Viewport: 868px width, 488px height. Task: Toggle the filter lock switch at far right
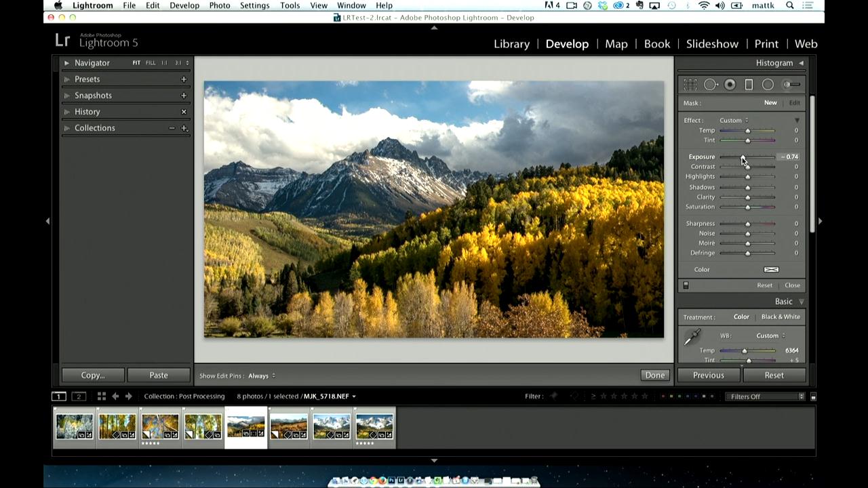[813, 396]
